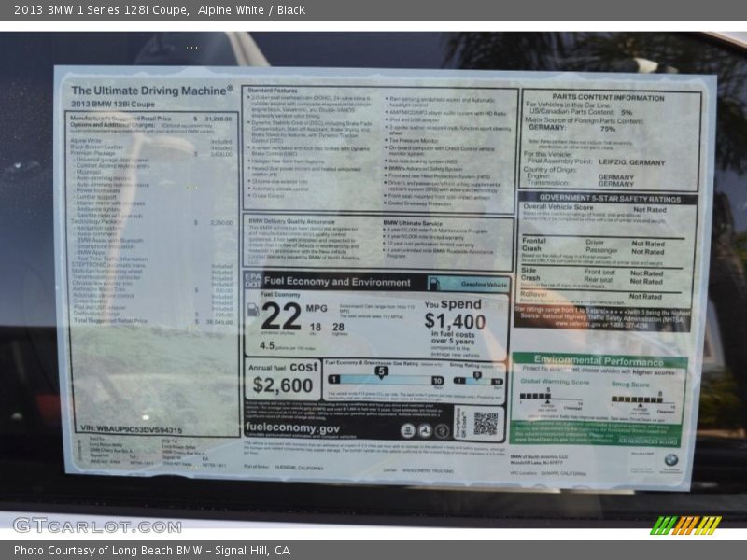Click the 'PARTS CONTENT INFORMATION' heading
This screenshot has height=560, width=747.
click(608, 97)
